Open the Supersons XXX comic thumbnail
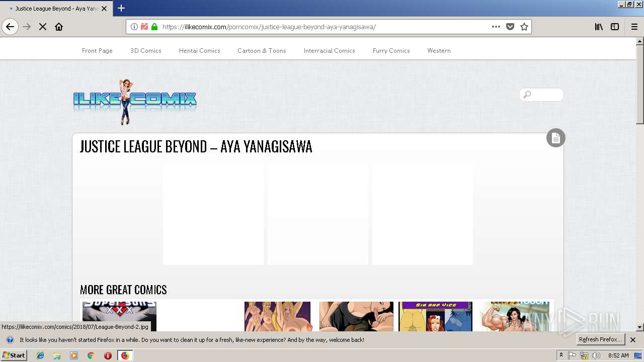The image size is (644, 362). [x=119, y=316]
